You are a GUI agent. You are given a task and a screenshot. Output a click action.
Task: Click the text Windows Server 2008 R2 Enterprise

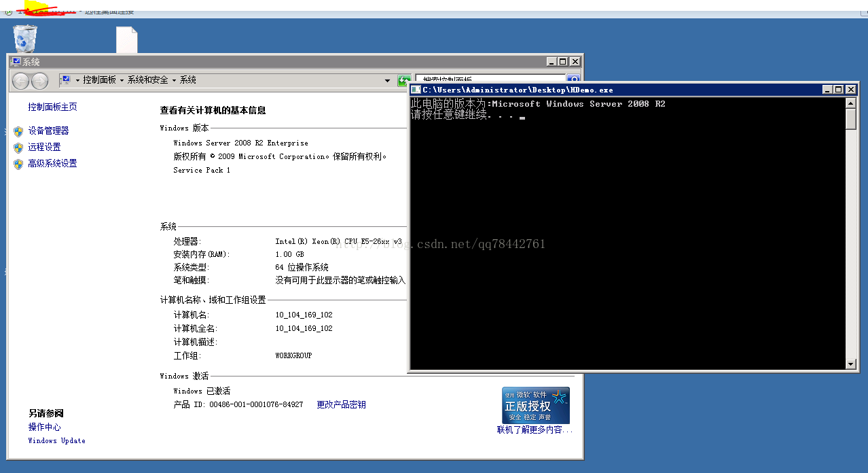coord(240,143)
